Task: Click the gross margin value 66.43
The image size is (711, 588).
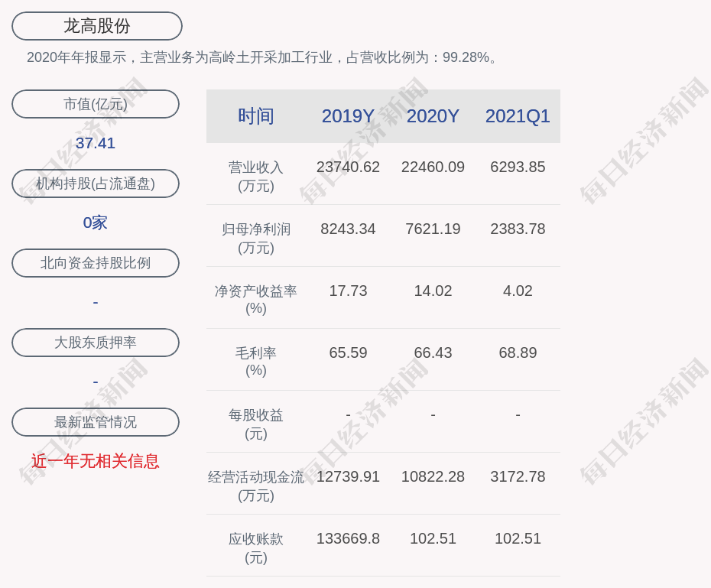Action: (x=433, y=352)
